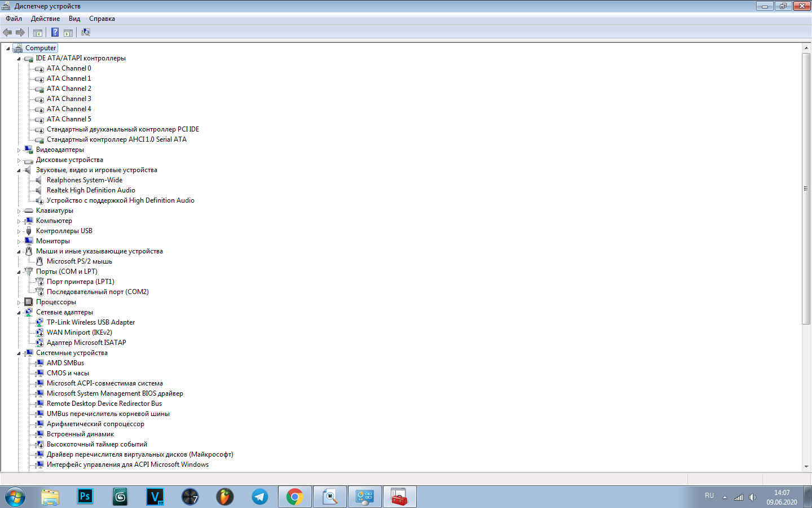The image size is (812, 508).
Task: Collapse the Системные устройства node
Action: [19, 353]
